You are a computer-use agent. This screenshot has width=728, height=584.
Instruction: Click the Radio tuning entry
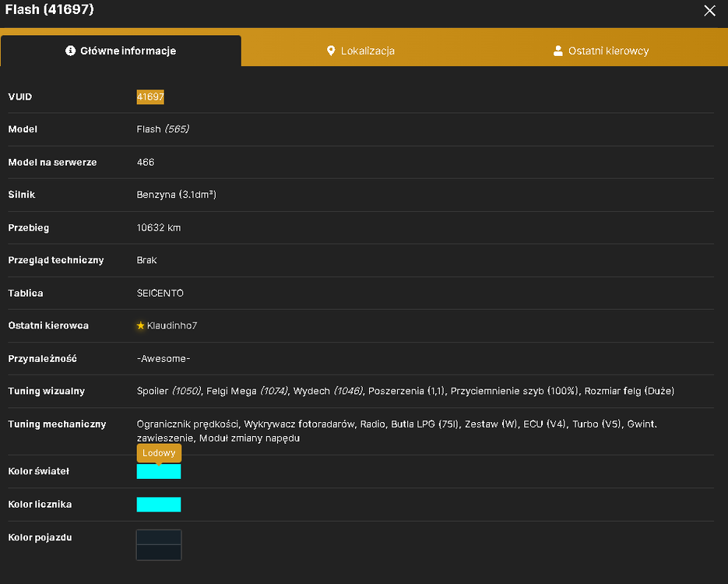pos(373,424)
